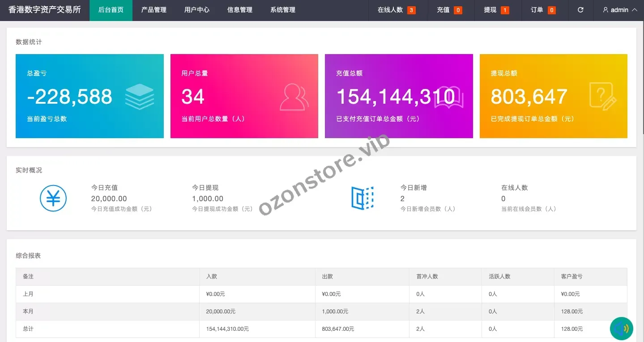Switch to the 后台首页 tab
The width and height of the screenshot is (644, 342).
coord(111,10)
